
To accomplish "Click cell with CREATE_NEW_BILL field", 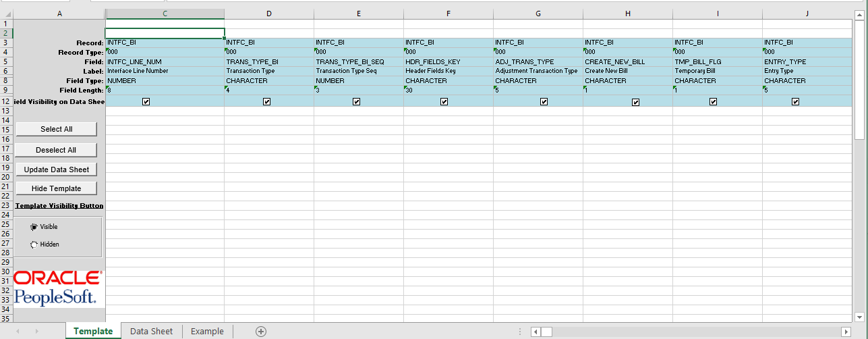I will pyautogui.click(x=628, y=61).
